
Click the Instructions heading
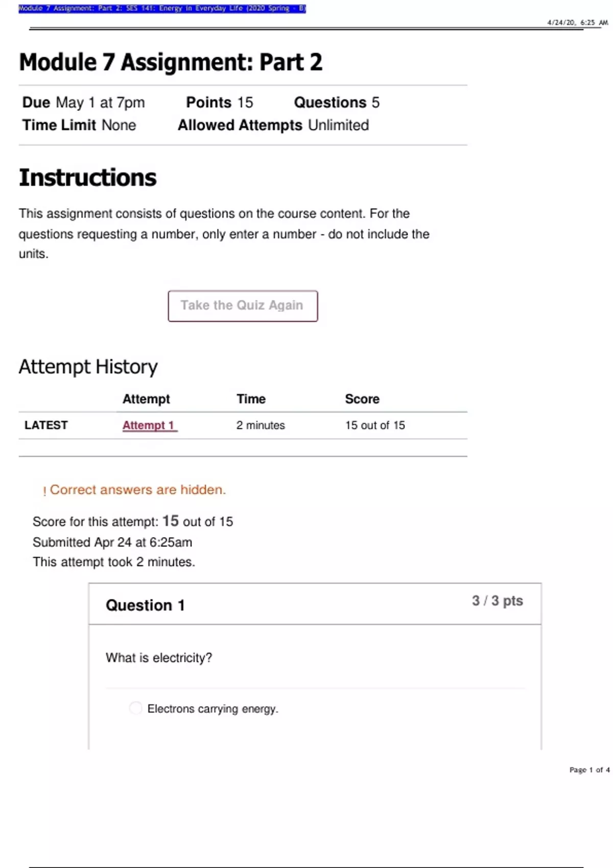pyautogui.click(x=87, y=178)
